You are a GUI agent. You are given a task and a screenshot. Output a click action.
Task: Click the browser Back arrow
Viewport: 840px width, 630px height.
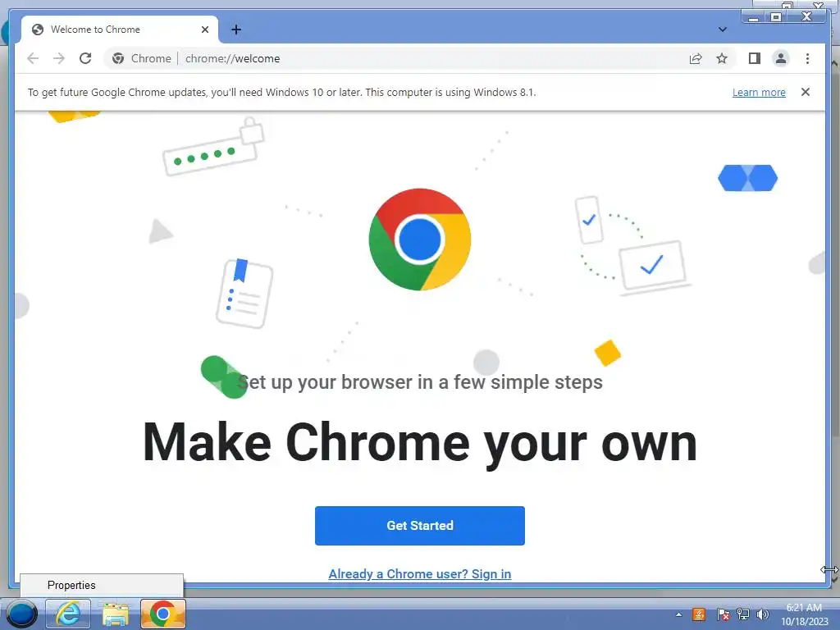[x=33, y=58]
